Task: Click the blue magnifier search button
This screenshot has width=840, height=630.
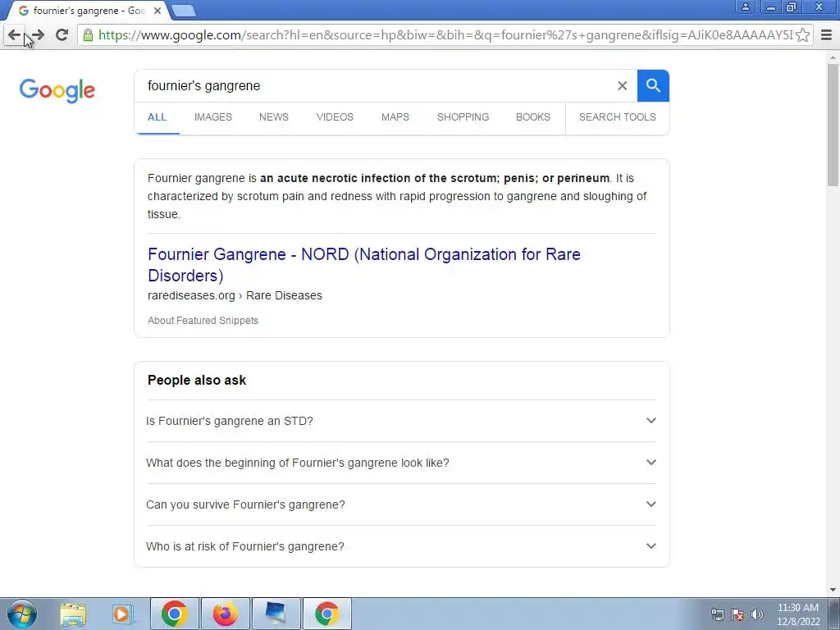Action: point(653,85)
